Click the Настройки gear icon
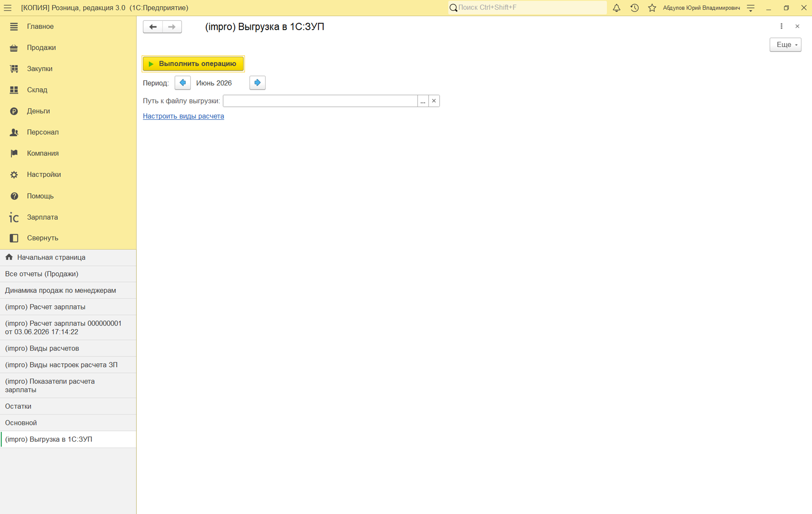 (x=14, y=175)
